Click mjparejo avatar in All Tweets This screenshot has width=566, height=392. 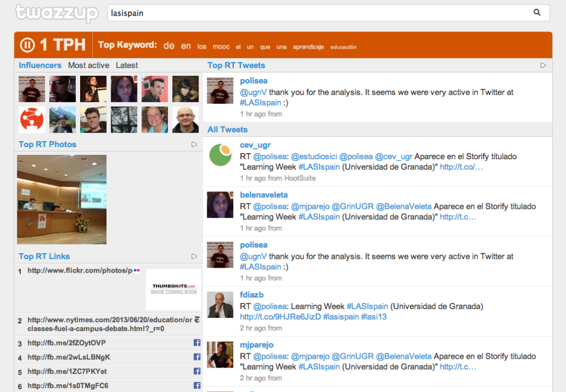click(x=220, y=354)
